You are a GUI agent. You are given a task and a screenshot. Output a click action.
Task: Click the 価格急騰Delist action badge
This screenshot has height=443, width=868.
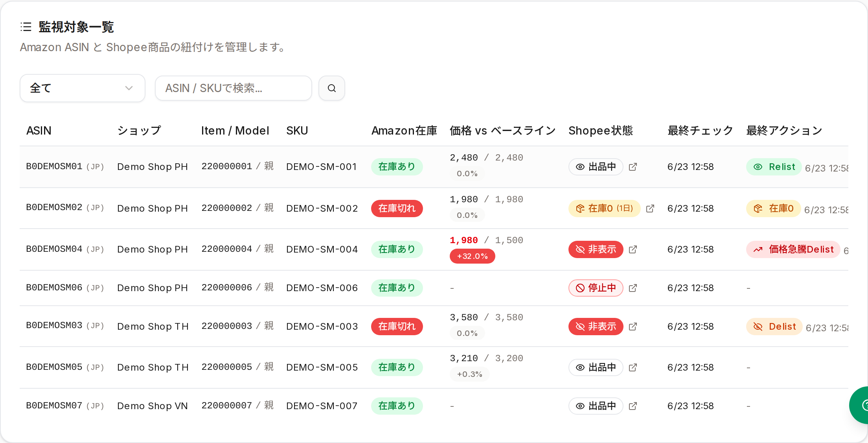(793, 249)
